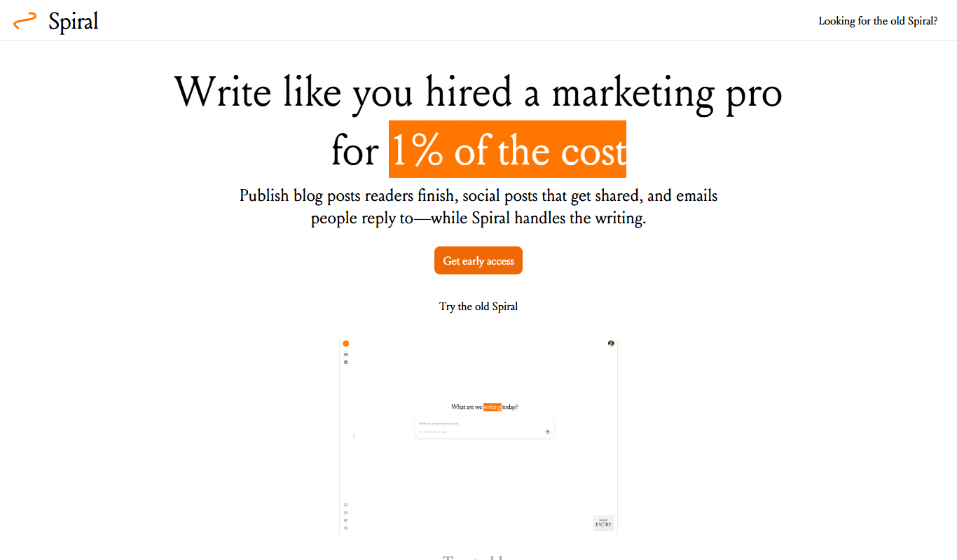Click the "Made by Every" badge
The width and height of the screenshot is (957, 560).
(604, 523)
